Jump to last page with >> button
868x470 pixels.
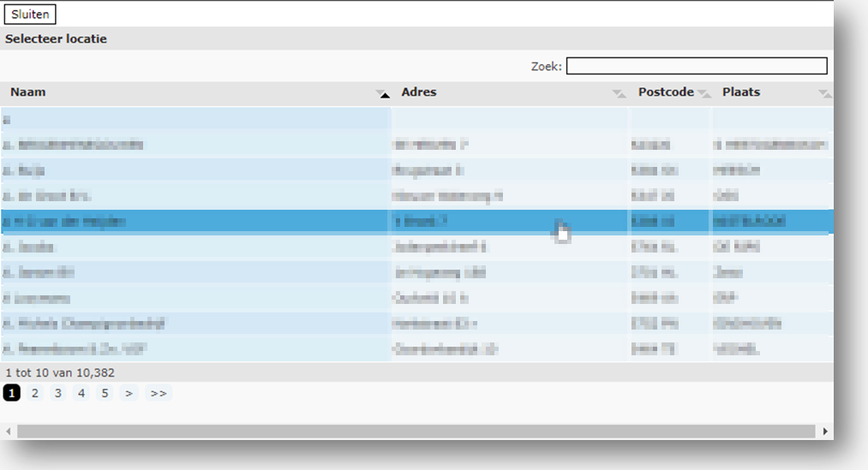tap(159, 394)
